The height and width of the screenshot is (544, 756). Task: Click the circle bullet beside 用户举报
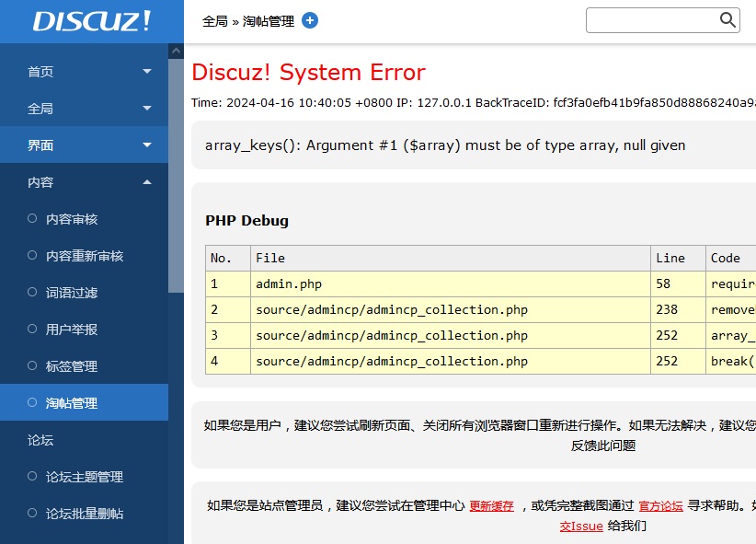32,330
